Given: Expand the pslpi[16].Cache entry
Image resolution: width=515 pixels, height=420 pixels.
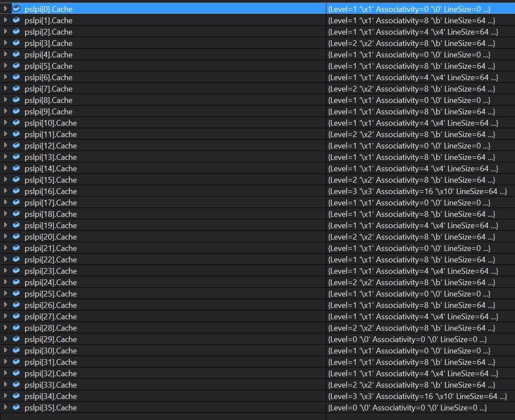Looking at the screenshot, I should point(4,191).
